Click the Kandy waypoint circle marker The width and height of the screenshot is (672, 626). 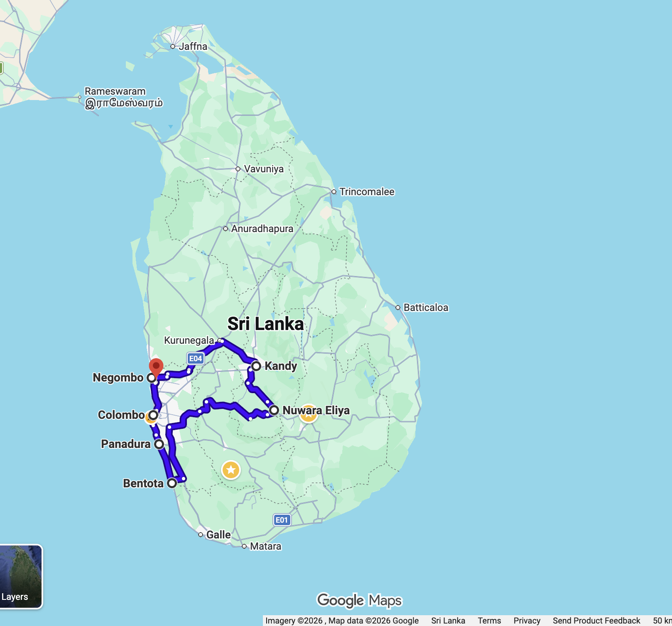(256, 366)
